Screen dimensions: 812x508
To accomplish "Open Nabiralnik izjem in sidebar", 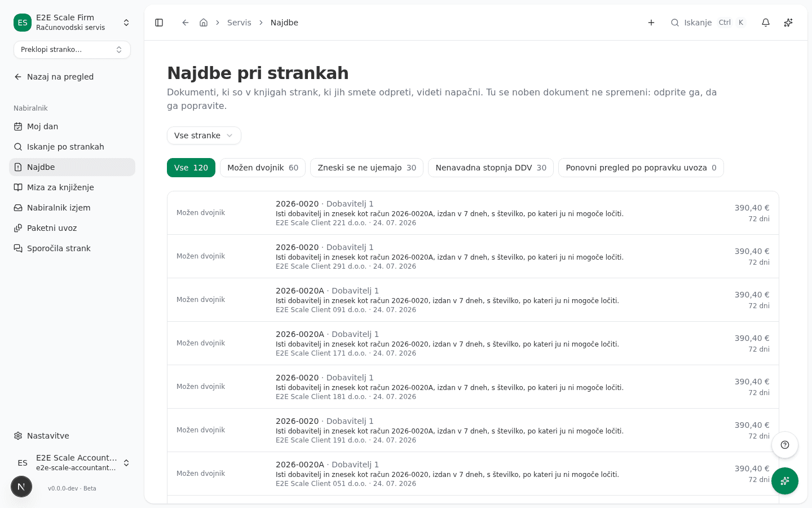I will pyautogui.click(x=72, y=208).
